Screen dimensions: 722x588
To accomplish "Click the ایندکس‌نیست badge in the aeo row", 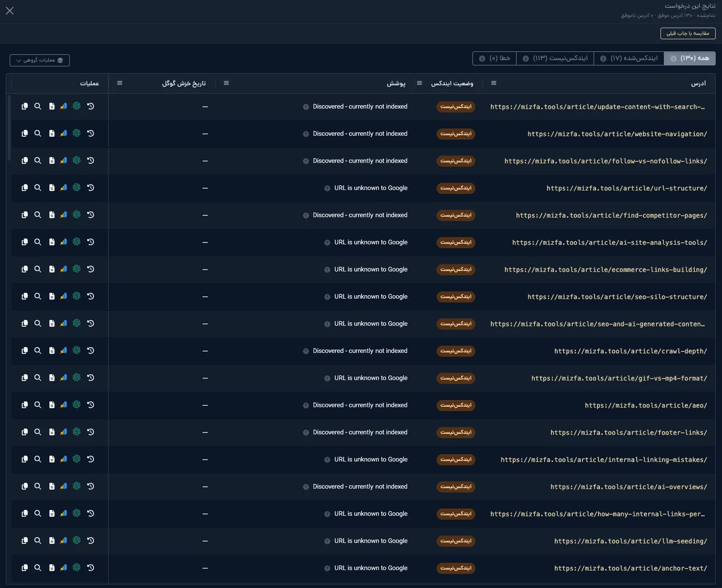I will 456,405.
